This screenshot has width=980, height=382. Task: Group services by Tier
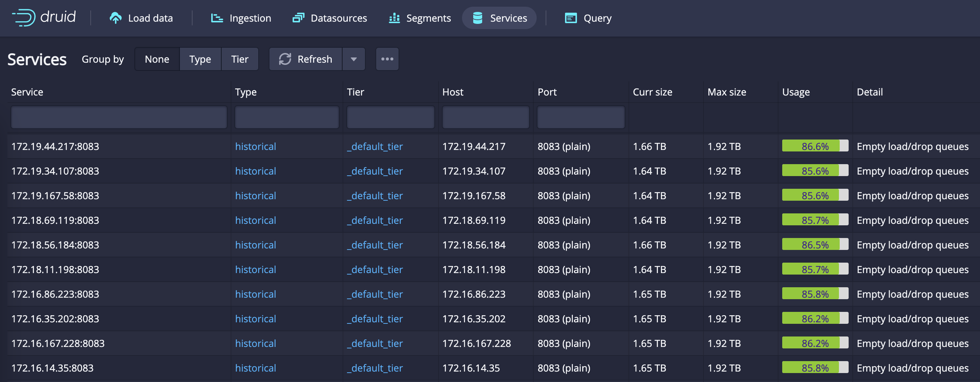point(240,59)
